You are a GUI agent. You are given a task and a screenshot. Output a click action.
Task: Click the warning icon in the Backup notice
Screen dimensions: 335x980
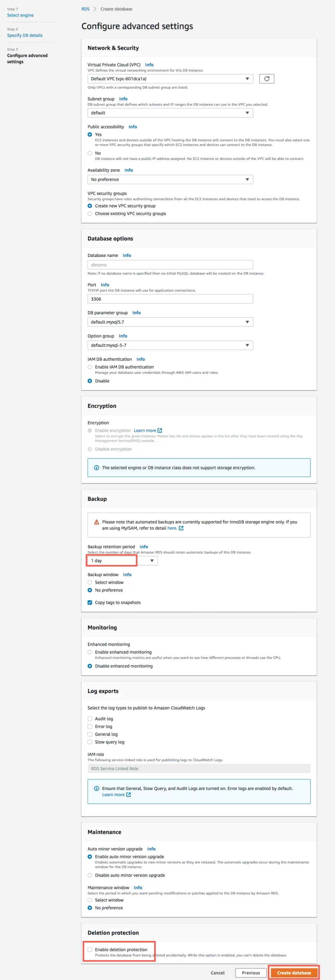(x=97, y=522)
